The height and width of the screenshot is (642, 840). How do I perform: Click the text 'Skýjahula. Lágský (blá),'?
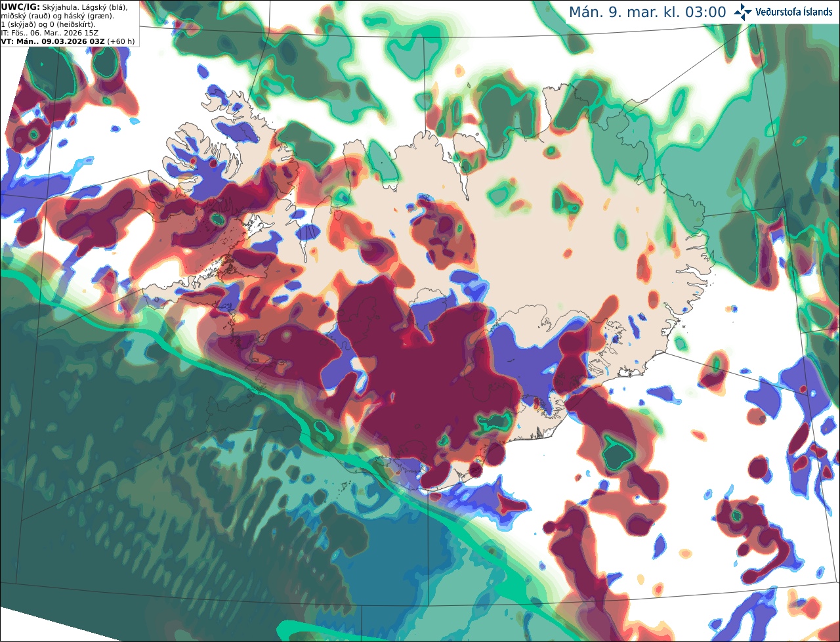point(85,7)
